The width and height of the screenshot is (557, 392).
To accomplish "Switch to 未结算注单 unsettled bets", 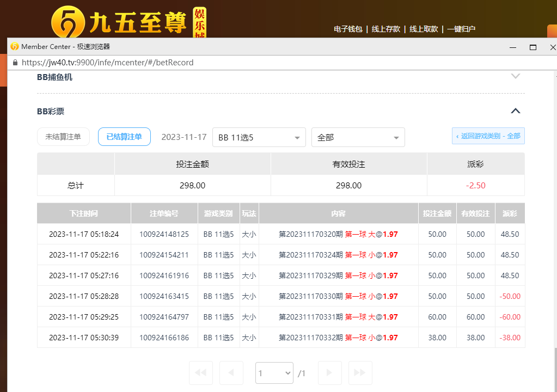I will pos(63,137).
